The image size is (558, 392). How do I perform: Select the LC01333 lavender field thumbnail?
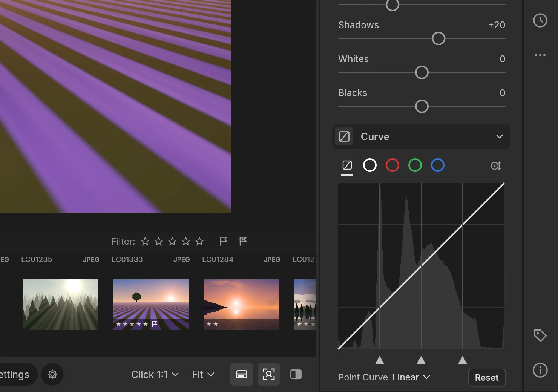click(151, 305)
